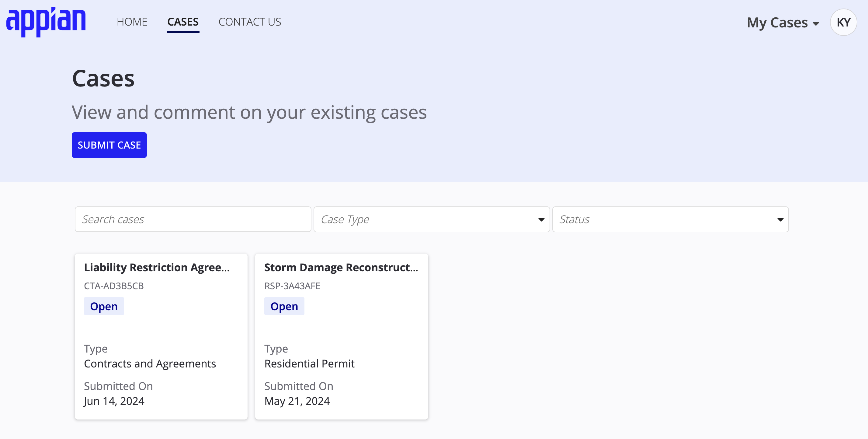
Task: Click the Open status badge on RSP-3A43AFE
Action: click(284, 306)
